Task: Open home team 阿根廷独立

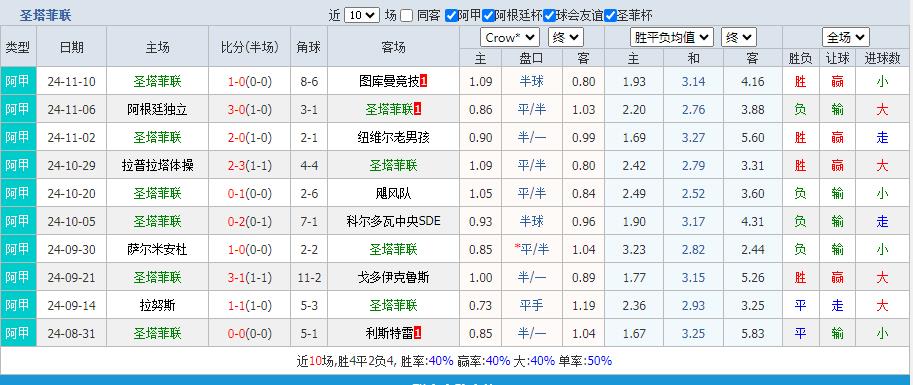Action: (157, 110)
